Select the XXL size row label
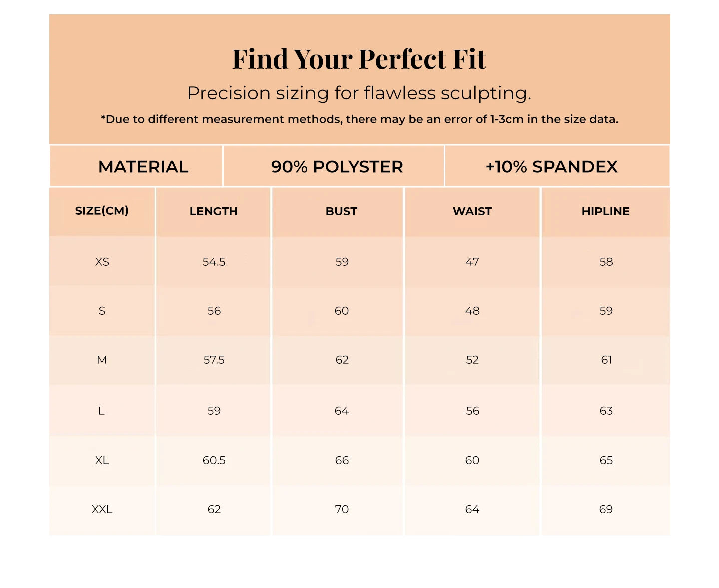 (102, 509)
